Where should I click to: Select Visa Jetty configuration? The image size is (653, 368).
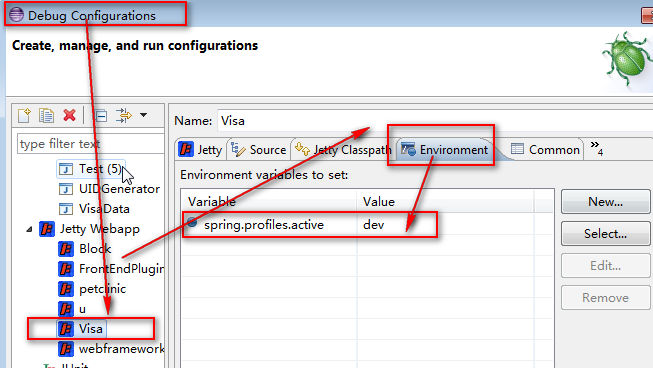coord(91,329)
